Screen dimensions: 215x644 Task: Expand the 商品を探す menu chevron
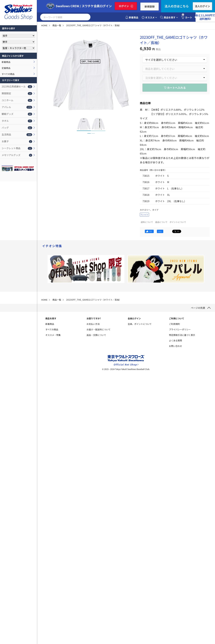pyautogui.click(x=177, y=18)
